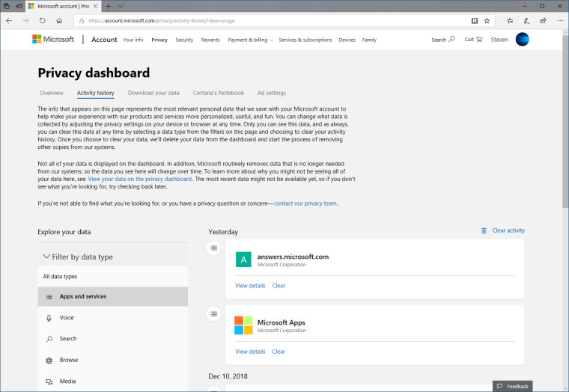Refresh the page with the reload icon
The image size is (569, 392).
(x=43, y=21)
